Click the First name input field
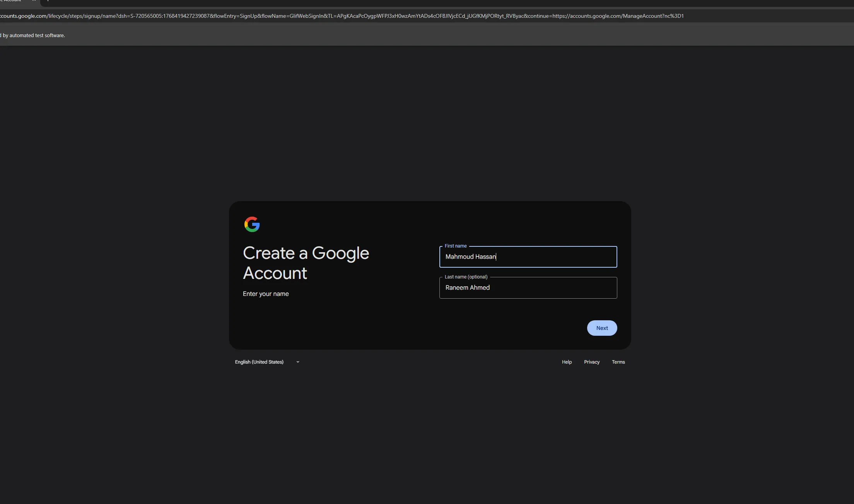 (x=528, y=257)
